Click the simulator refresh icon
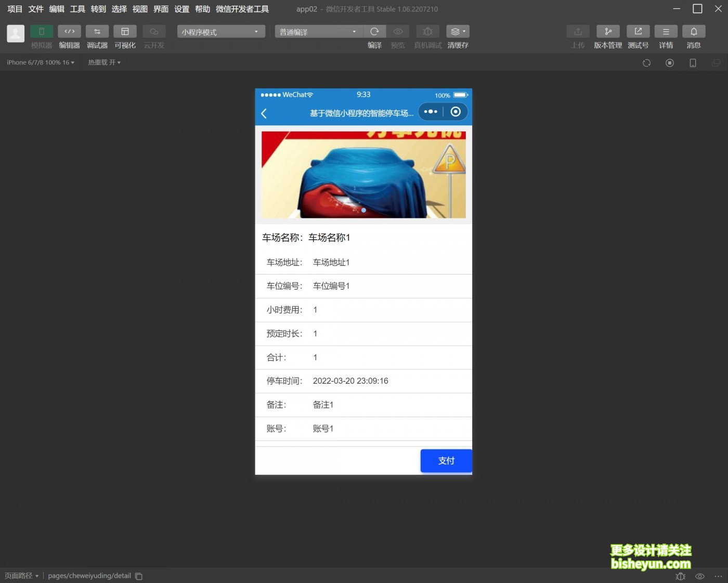 [646, 63]
